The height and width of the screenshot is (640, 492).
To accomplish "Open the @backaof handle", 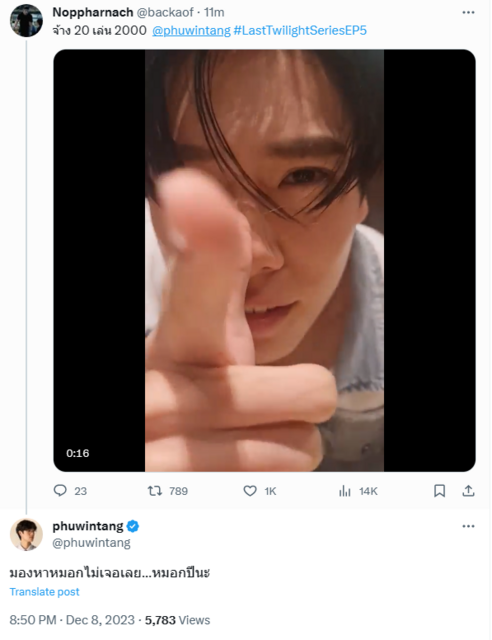I will (x=165, y=13).
